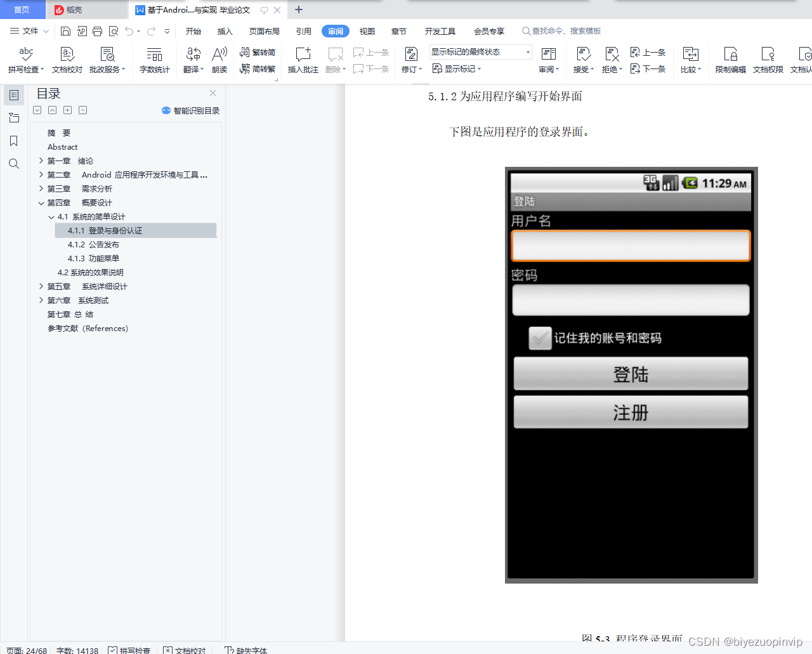Open the bookmark panel in left sidebar
Image resolution: width=812 pixels, height=654 pixels.
(14, 141)
